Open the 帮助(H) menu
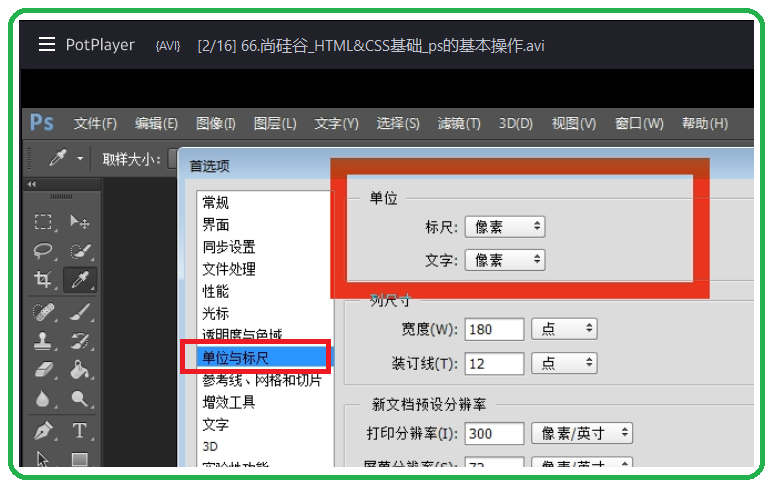The image size is (772, 488). click(x=705, y=123)
